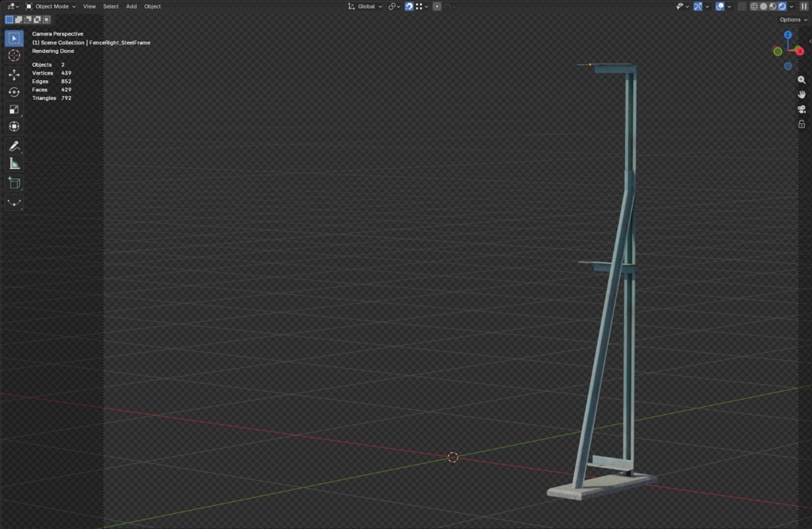Choose Invert selection mode icon
The width and height of the screenshot is (812, 529).
(x=37, y=20)
